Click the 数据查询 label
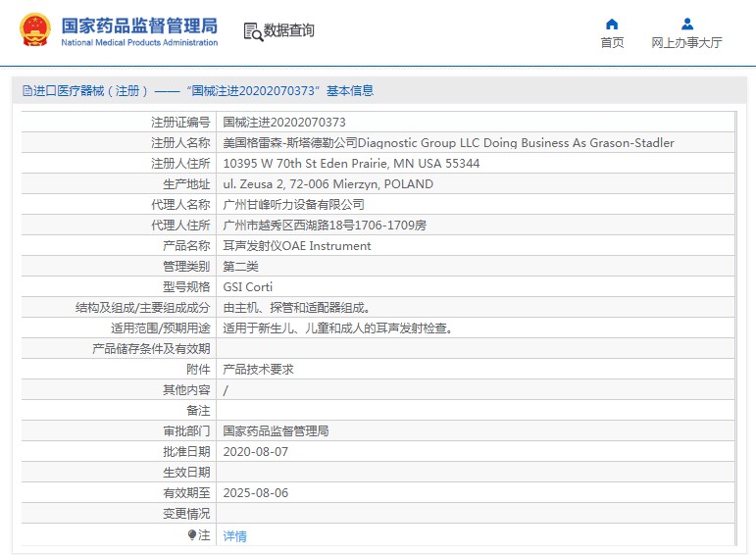The height and width of the screenshot is (555, 756). 289,30
